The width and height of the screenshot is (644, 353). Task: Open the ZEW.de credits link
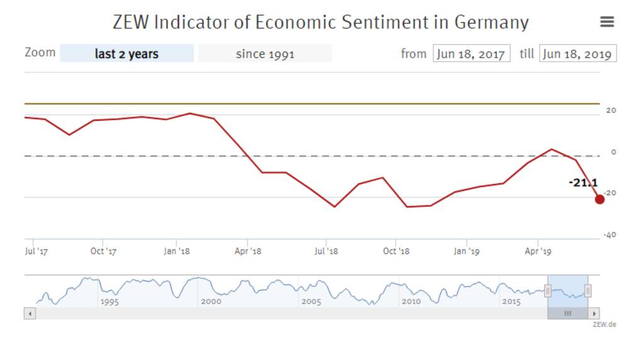(x=604, y=325)
